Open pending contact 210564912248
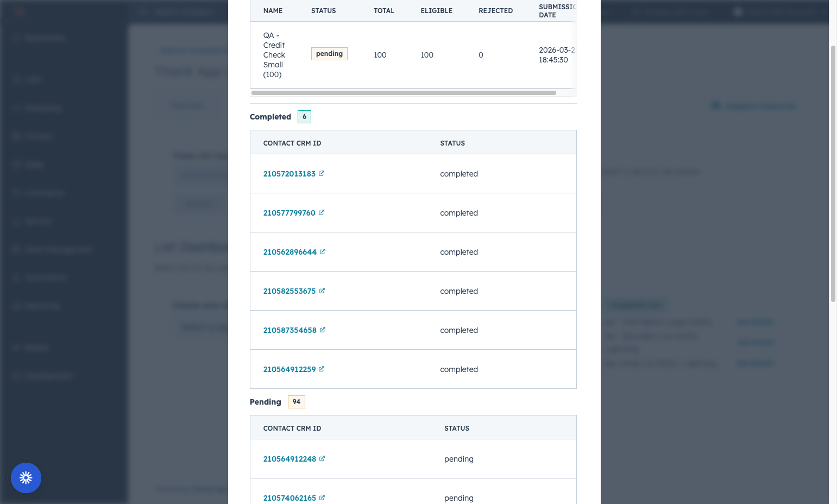The image size is (837, 504). click(x=290, y=459)
